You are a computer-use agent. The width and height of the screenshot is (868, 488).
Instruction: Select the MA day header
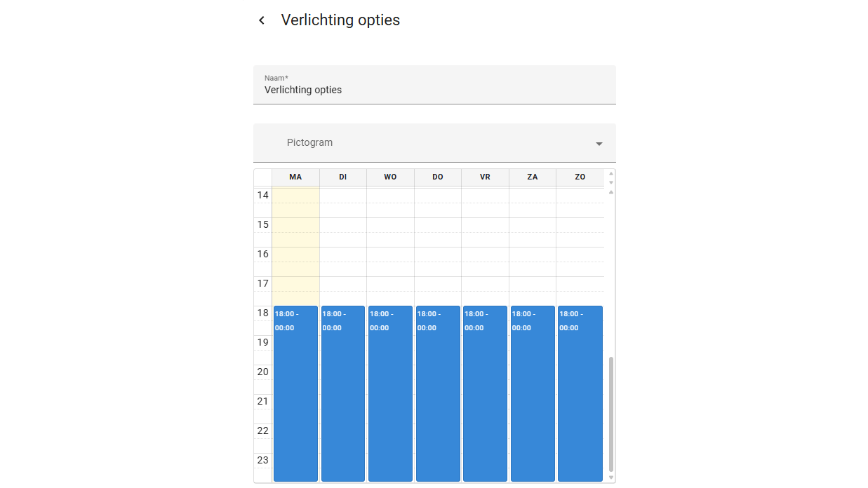pos(295,177)
